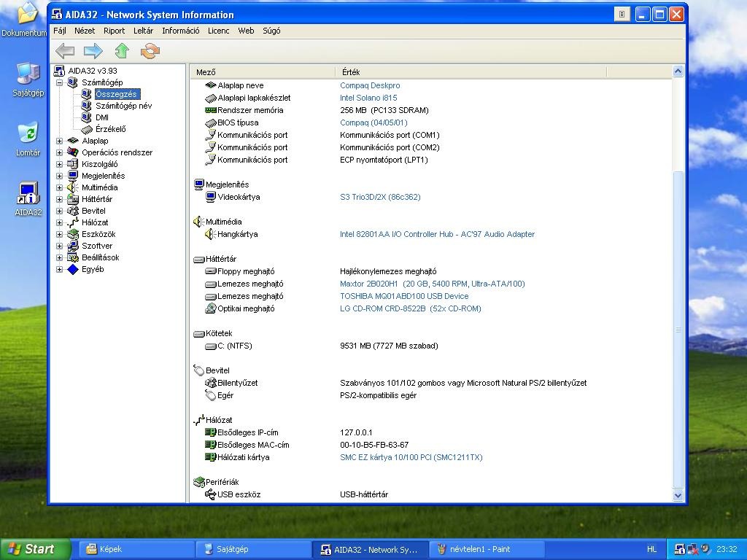
Task: Open the Információ menu
Action: tap(181, 31)
